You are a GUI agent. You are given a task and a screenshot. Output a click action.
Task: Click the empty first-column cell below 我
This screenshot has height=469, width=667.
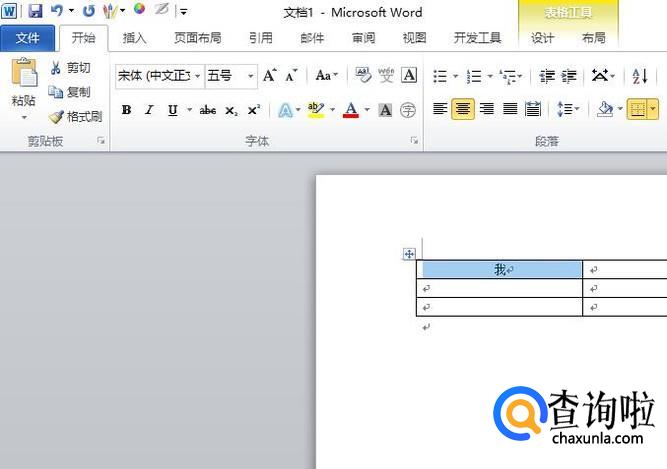click(x=499, y=288)
